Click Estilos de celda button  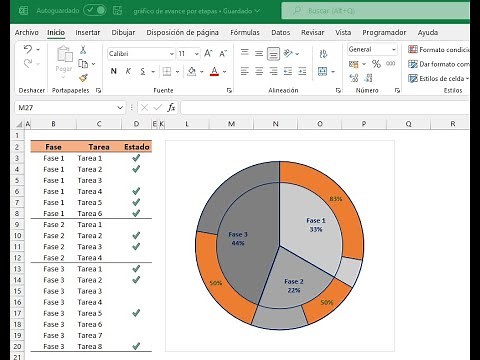click(x=438, y=78)
